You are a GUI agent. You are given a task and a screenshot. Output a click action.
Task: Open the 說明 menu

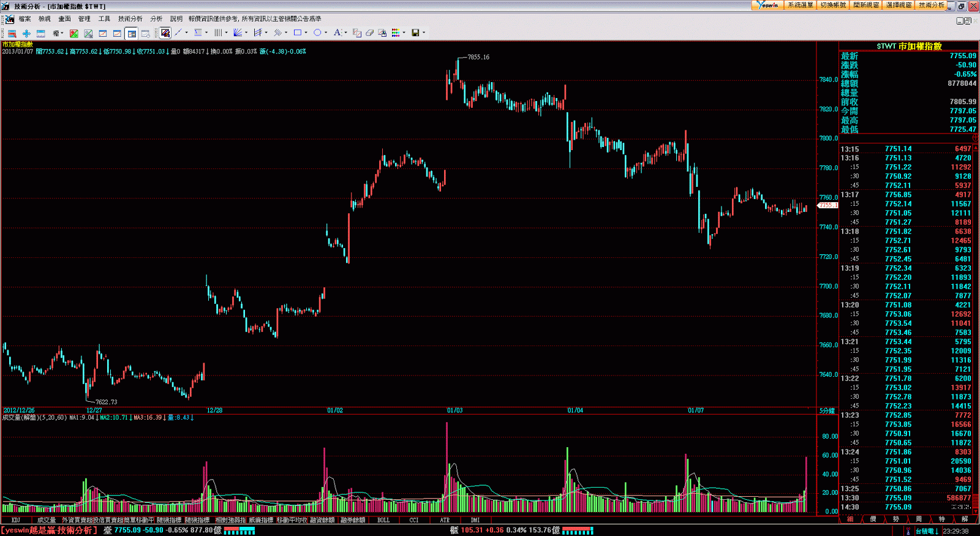176,19
